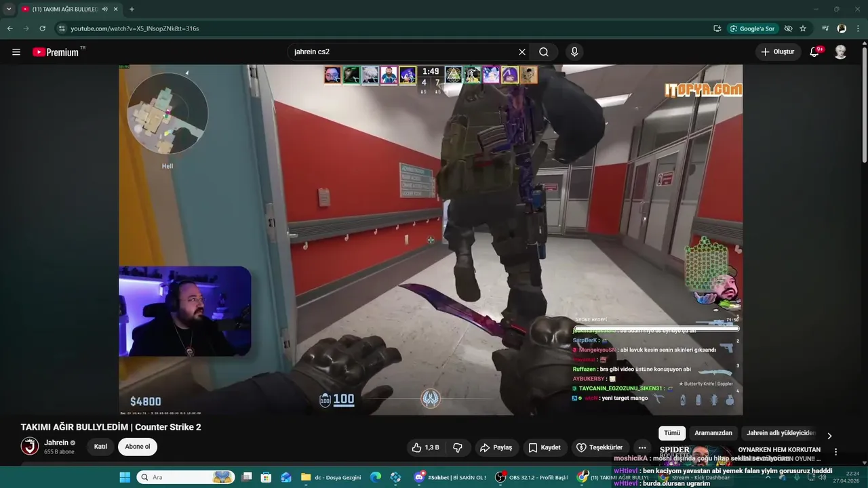
Task: Share video with Paylaş button
Action: [496, 447]
